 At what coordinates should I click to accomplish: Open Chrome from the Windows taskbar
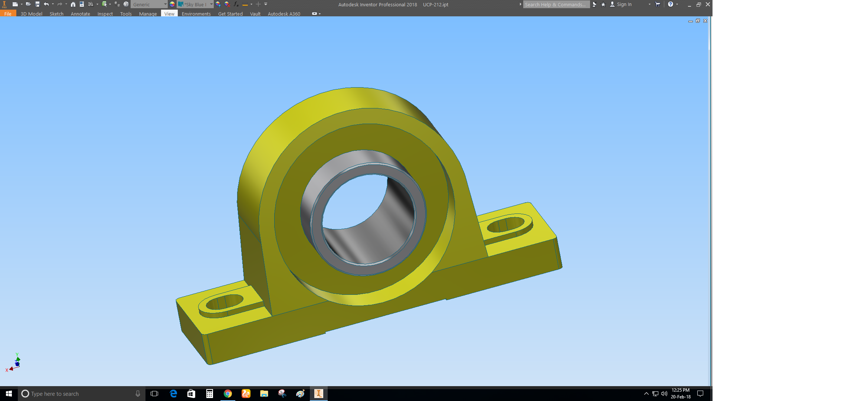coord(228,394)
